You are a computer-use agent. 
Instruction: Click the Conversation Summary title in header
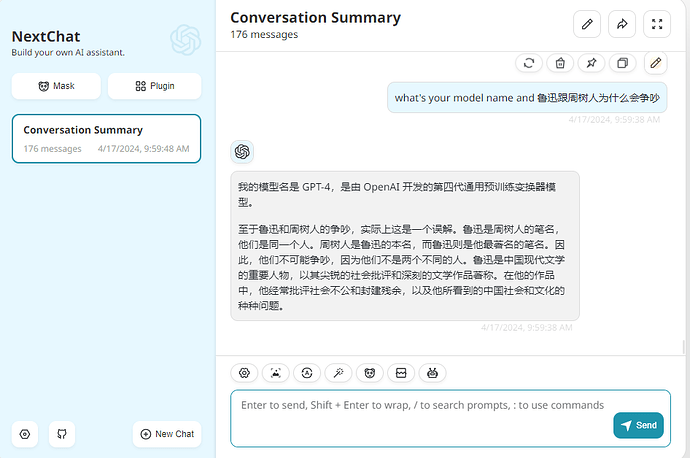[316, 18]
